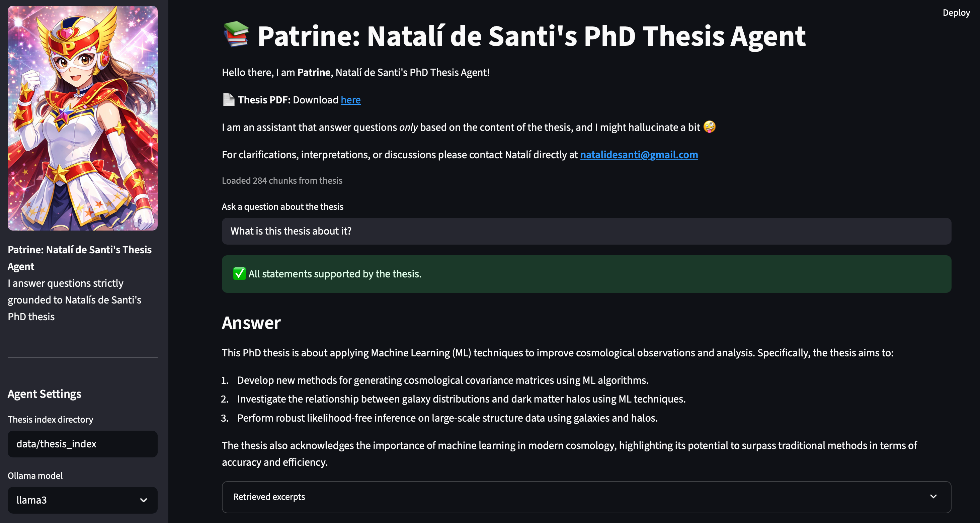Click the Patrine superhero avatar image
Image resolution: width=980 pixels, height=523 pixels.
[83, 118]
